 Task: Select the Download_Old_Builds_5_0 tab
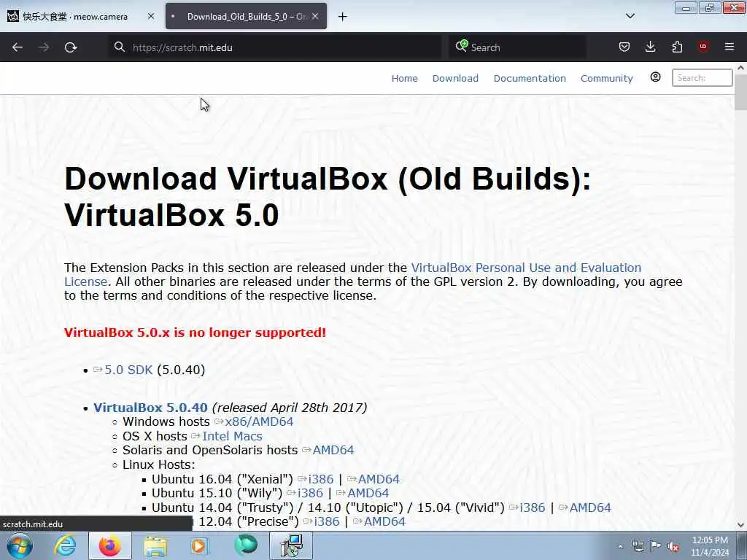(x=247, y=16)
